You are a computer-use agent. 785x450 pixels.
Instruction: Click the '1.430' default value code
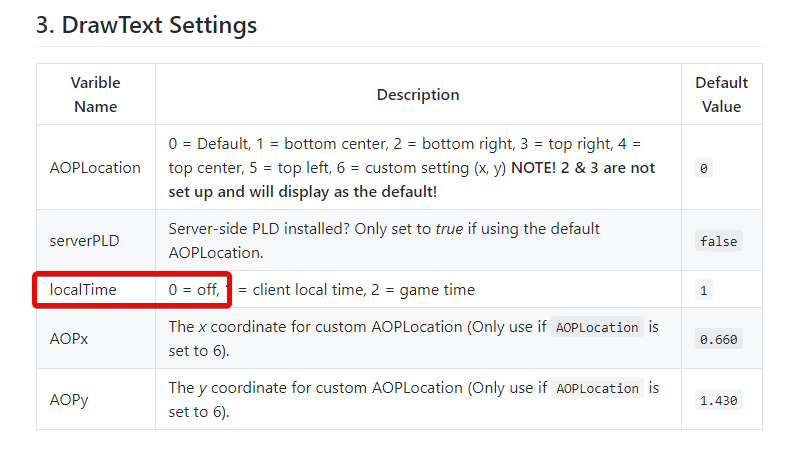(x=718, y=400)
